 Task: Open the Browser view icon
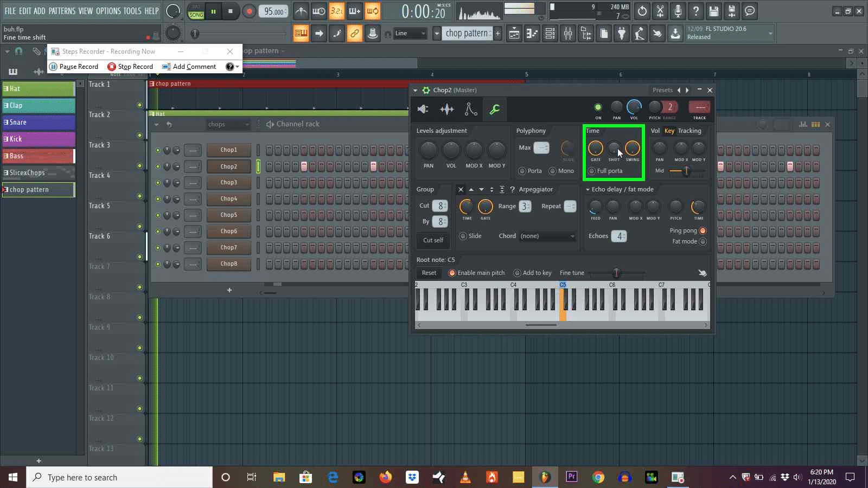click(x=586, y=34)
